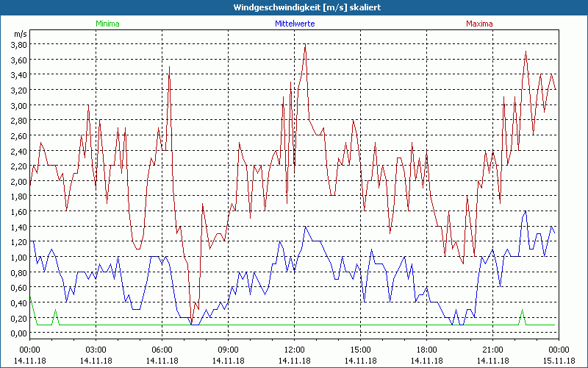
Task: Select the 09:00 time tick label
Action: (228, 349)
